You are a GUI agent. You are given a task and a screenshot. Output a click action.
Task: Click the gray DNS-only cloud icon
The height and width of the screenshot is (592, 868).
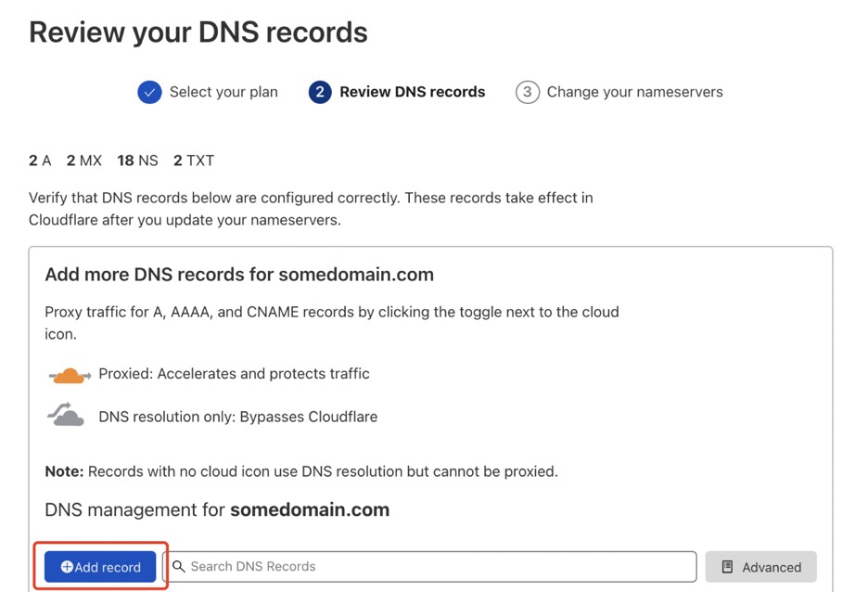(67, 416)
